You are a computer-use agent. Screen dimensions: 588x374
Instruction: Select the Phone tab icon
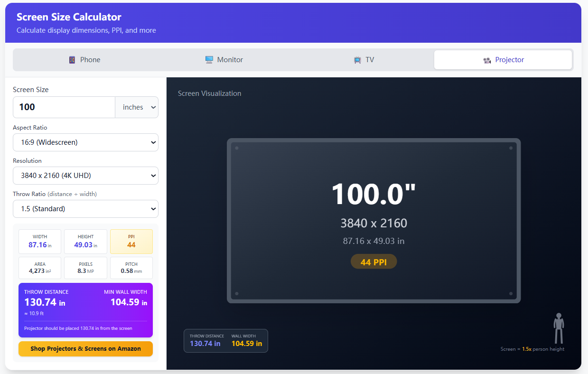coord(72,59)
